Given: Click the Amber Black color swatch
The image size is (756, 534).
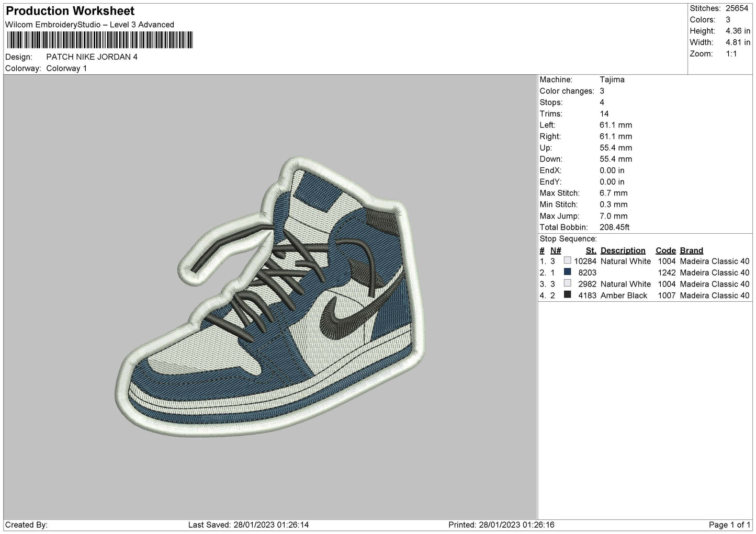Looking at the screenshot, I should (x=568, y=295).
